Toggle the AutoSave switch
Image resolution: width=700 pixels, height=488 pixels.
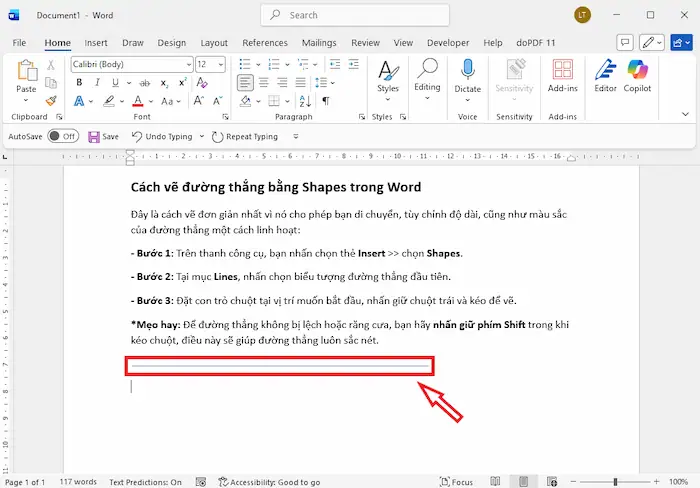[62, 136]
